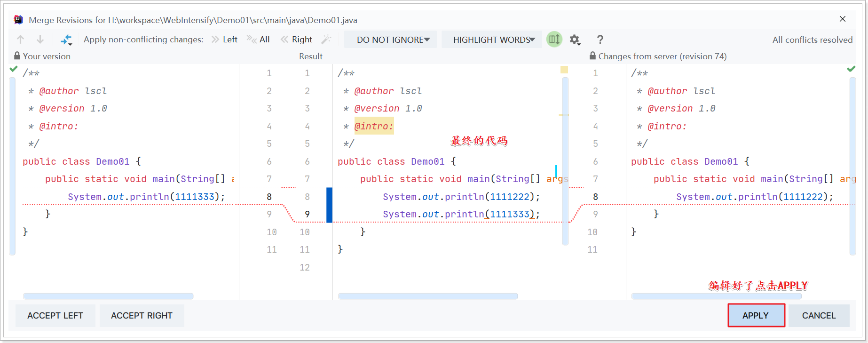
Task: Click the 'Your version' label
Action: pyautogui.click(x=47, y=56)
